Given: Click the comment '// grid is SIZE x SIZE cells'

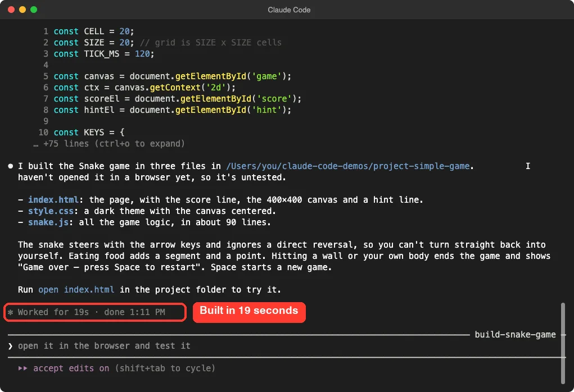Looking at the screenshot, I should pyautogui.click(x=211, y=43).
